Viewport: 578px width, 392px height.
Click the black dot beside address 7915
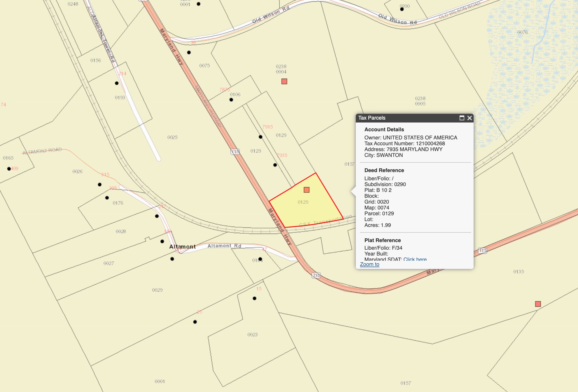tap(260, 137)
